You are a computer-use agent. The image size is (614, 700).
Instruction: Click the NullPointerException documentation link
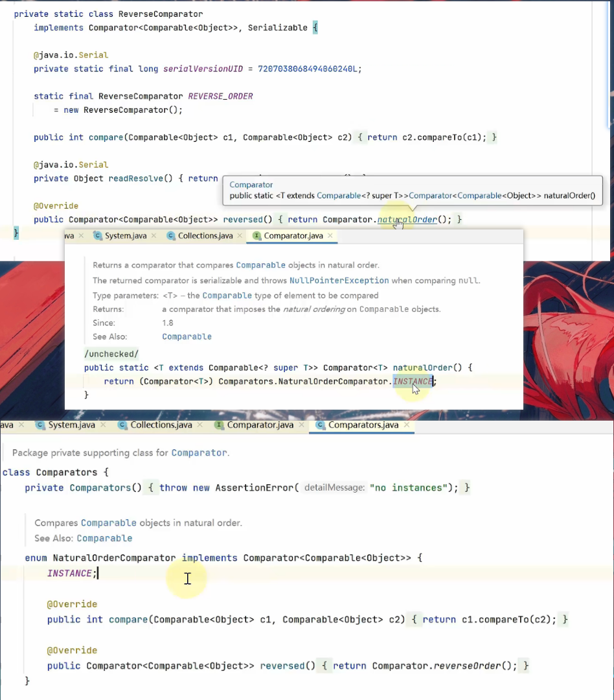coord(339,280)
